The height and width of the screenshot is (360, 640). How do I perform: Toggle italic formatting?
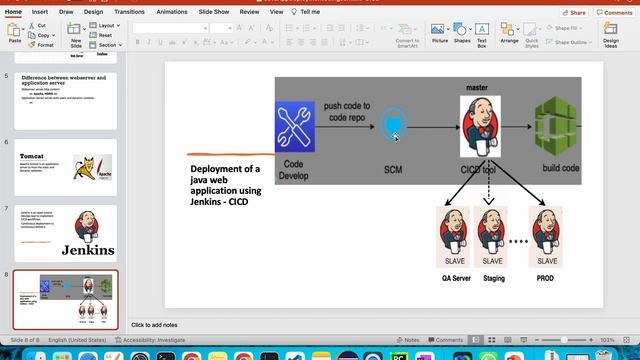click(x=149, y=42)
